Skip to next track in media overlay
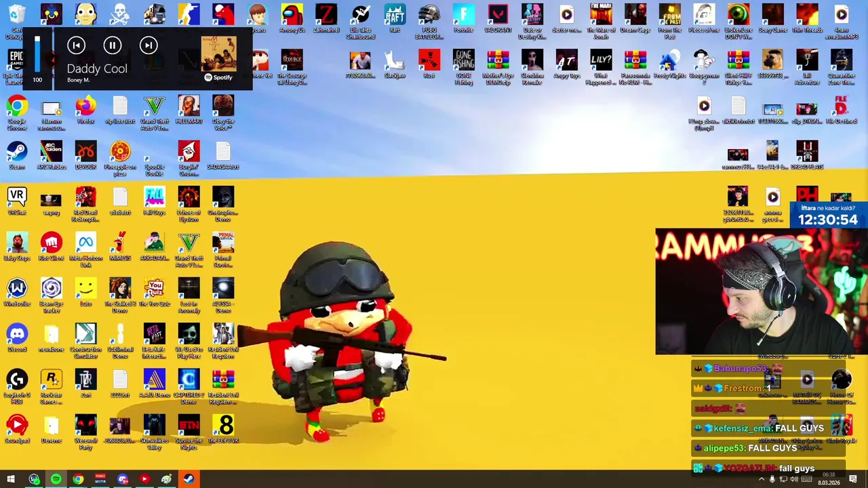 [149, 45]
